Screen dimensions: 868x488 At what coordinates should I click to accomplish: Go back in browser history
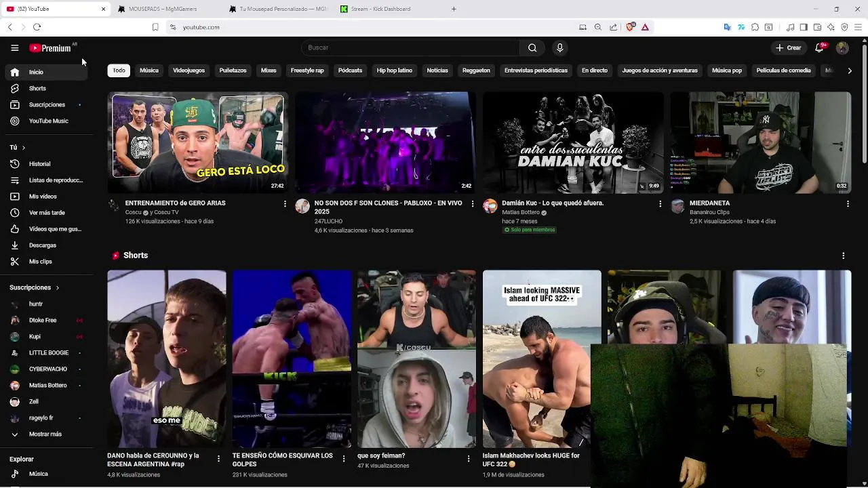tap(9, 27)
